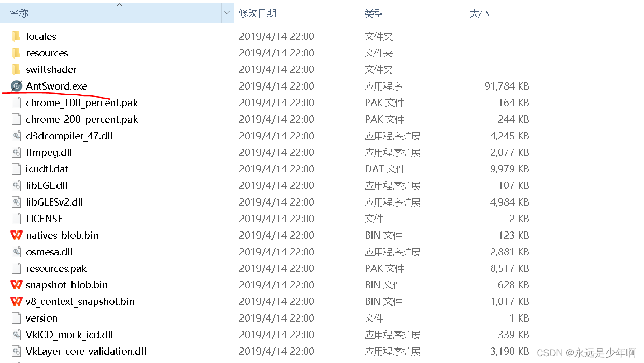Select the swiftshader folder name
Screen dimensions: 644x363
click(51, 69)
